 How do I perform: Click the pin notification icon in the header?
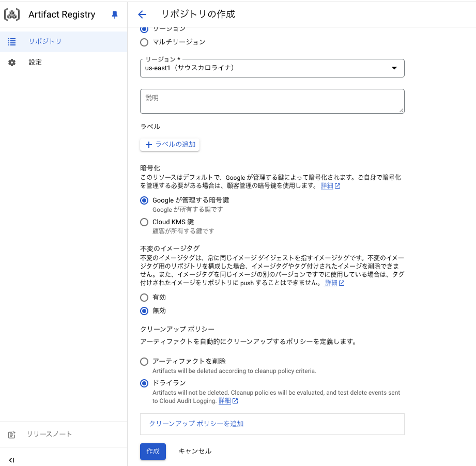click(x=114, y=14)
